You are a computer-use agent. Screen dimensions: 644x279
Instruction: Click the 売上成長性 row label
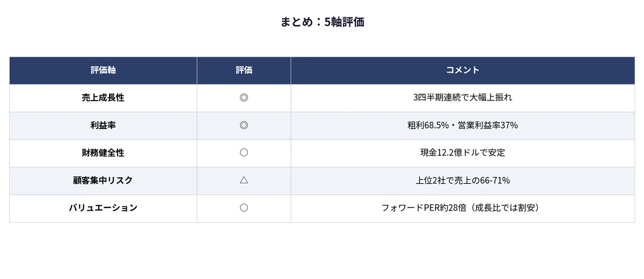tap(103, 98)
